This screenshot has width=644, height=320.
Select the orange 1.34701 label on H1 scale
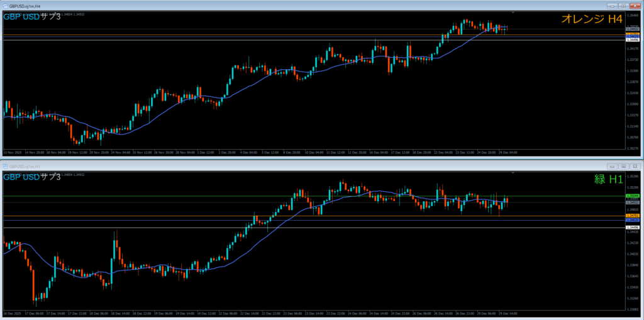[632, 216]
